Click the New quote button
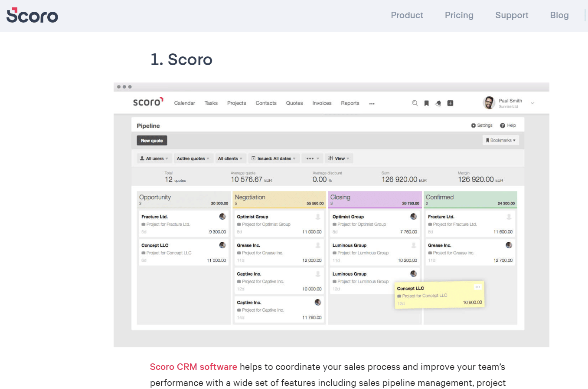This screenshot has height=389, width=588. (x=152, y=141)
